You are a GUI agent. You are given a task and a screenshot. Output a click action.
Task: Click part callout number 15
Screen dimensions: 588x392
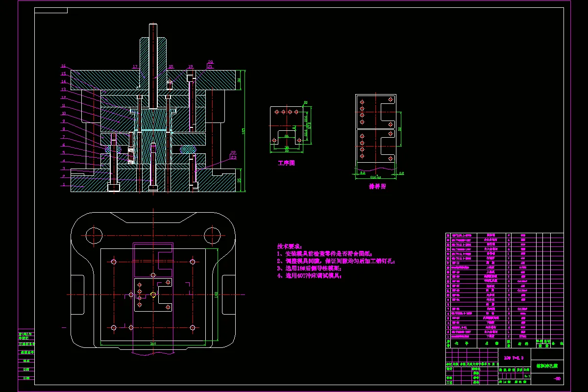pyautogui.click(x=63, y=73)
